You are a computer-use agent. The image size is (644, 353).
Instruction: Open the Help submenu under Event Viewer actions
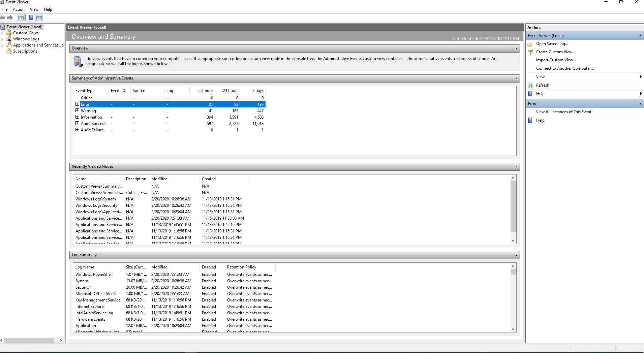585,94
